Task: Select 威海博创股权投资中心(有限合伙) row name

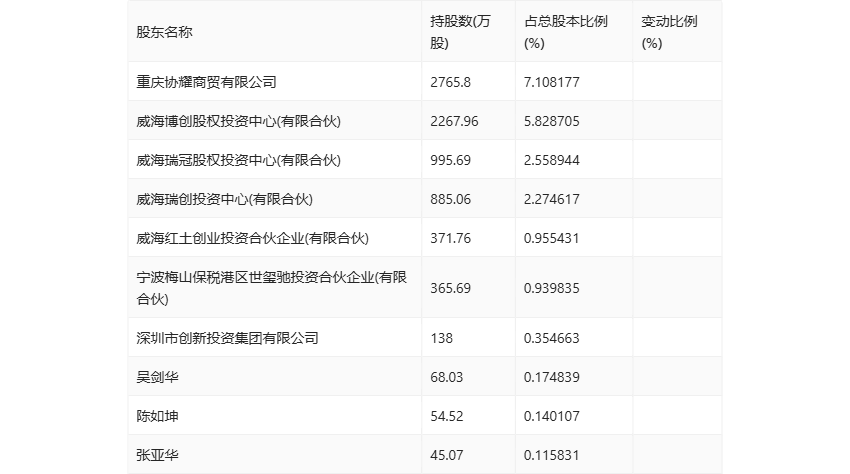Action: 239,121
